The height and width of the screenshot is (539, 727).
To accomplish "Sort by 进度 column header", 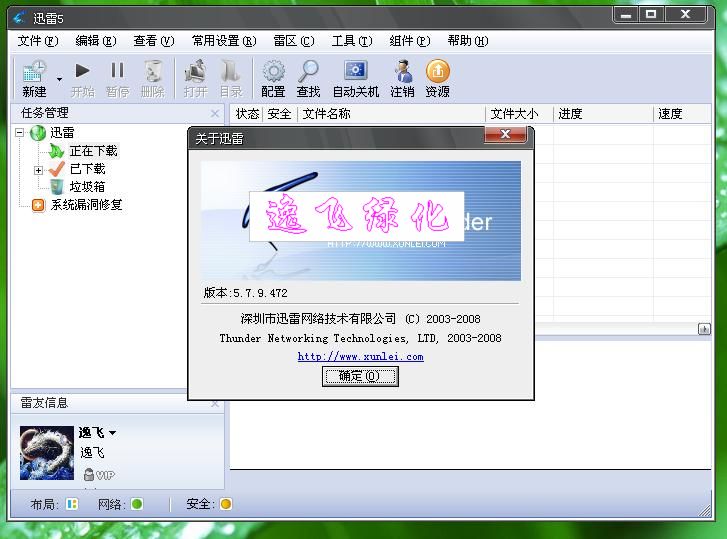I will click(603, 114).
